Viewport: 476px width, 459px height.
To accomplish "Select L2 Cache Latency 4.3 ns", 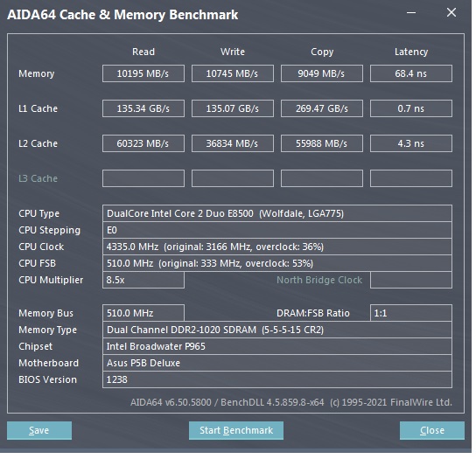I will pyautogui.click(x=411, y=143).
